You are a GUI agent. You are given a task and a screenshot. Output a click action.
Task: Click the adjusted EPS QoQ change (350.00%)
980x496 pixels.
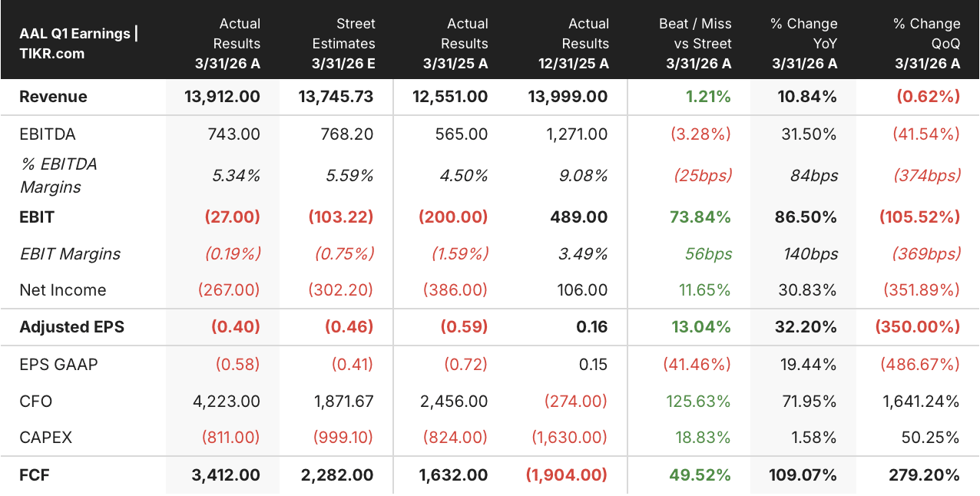(x=918, y=327)
